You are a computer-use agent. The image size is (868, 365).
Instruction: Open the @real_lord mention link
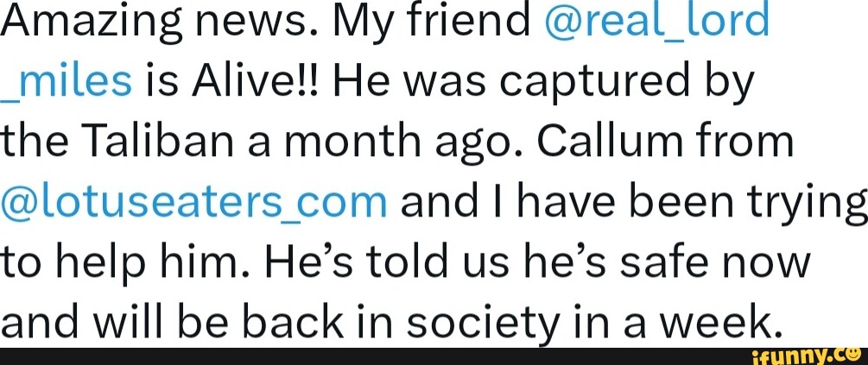(657, 22)
